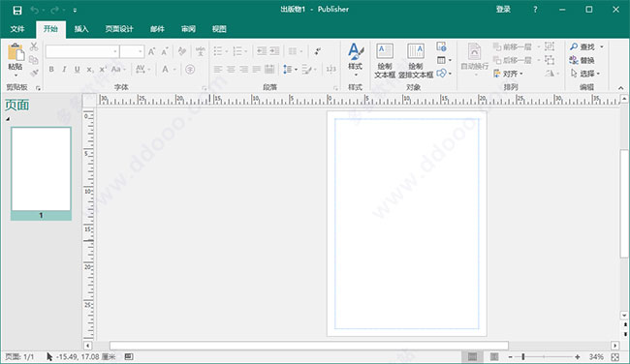Click the Paste clipboard icon

[x=16, y=52]
